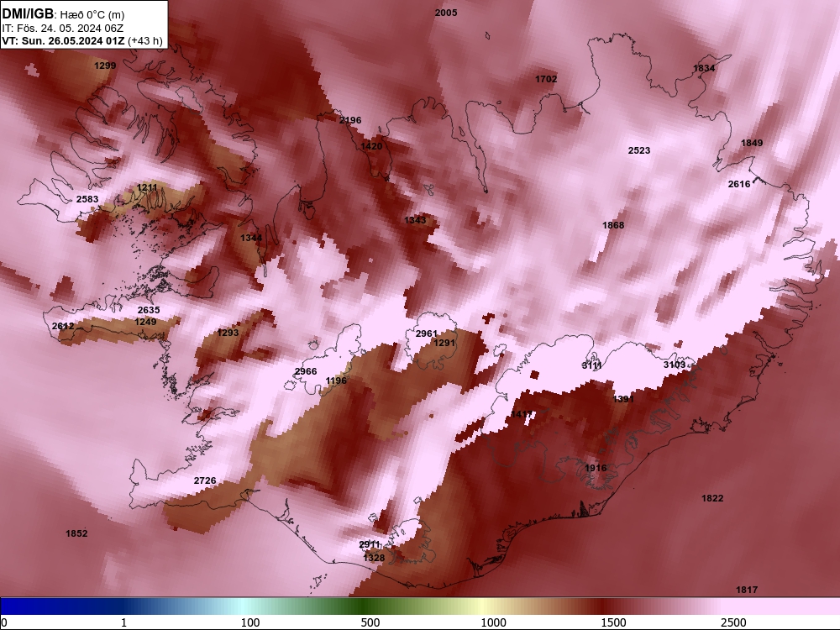Click the 500 tick on the color scale
This screenshot has height=630, width=840.
(x=370, y=622)
